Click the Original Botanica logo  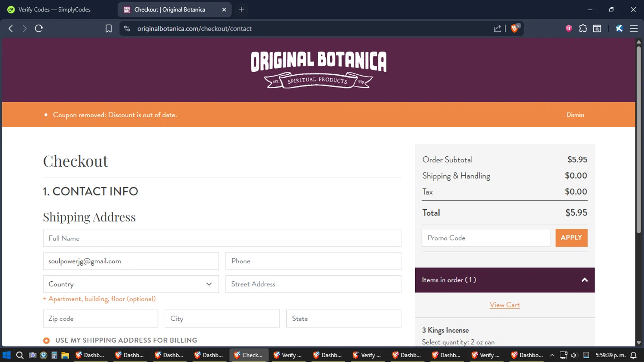click(319, 70)
